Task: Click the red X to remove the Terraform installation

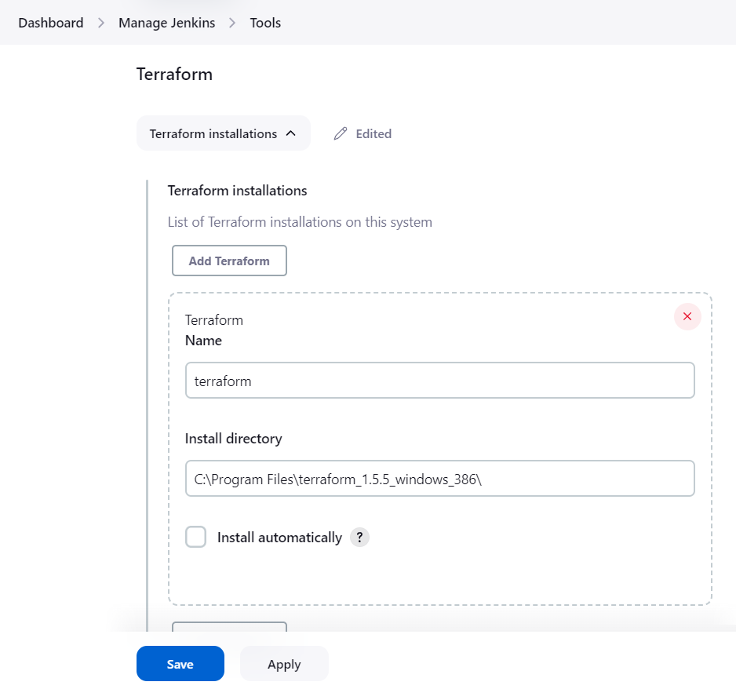Action: pyautogui.click(x=687, y=316)
